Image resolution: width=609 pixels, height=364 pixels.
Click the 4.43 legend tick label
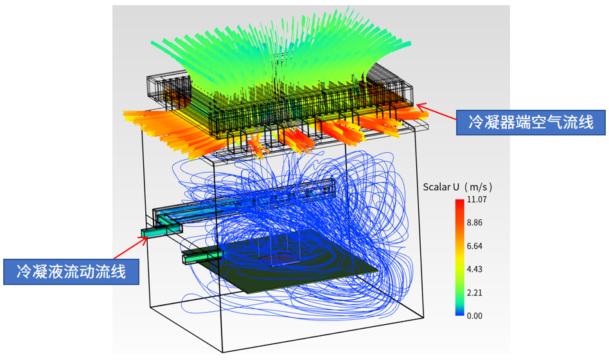475,270
